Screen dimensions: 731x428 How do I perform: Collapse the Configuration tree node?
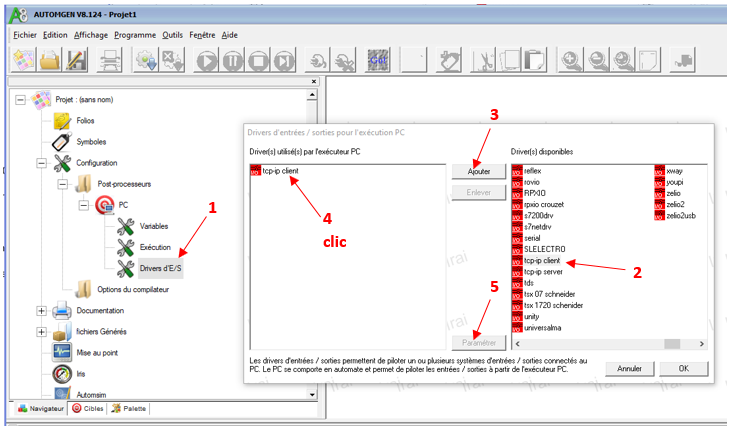coord(41,163)
